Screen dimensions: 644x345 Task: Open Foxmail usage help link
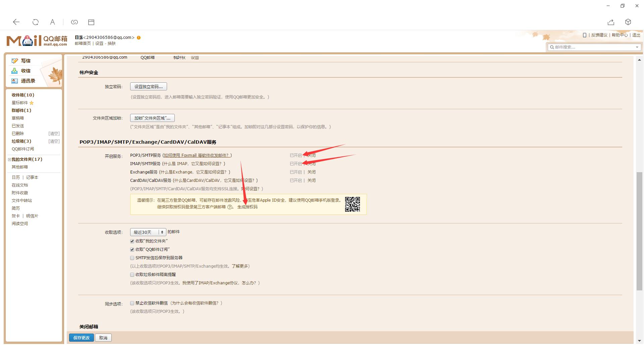pyautogui.click(x=197, y=155)
